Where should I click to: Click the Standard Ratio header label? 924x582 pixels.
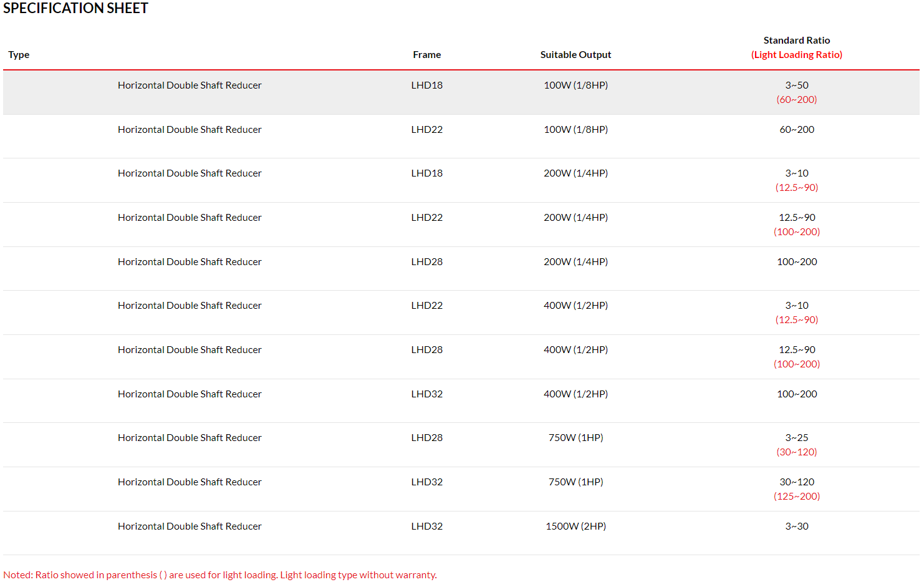797,41
